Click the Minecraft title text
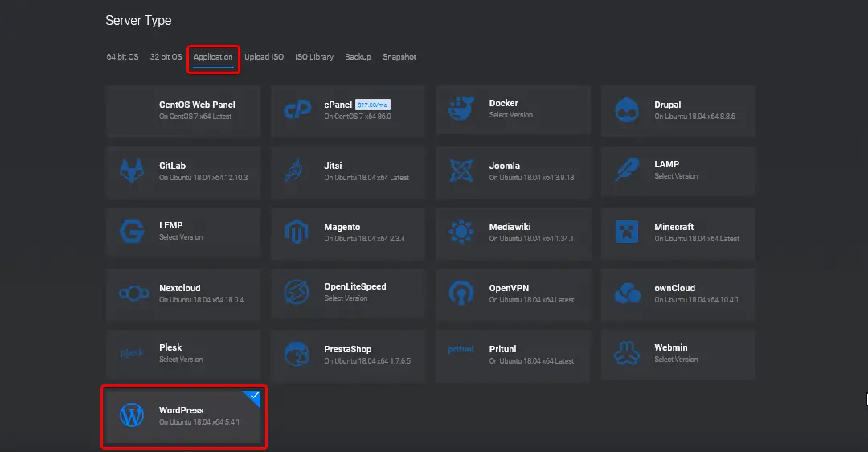The image size is (868, 452). point(674,227)
